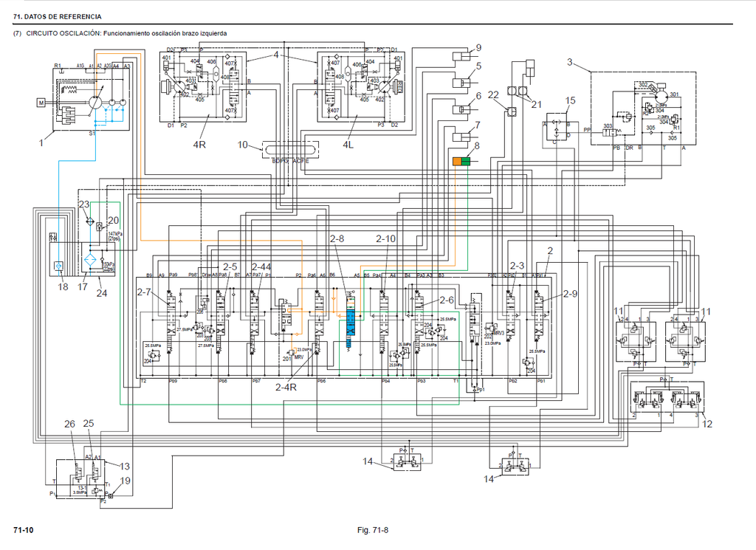Click the cylinder symbol labeled 9

click(x=461, y=56)
